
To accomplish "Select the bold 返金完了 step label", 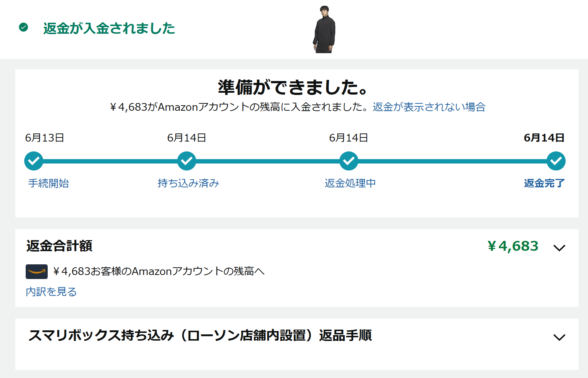I will tap(544, 183).
